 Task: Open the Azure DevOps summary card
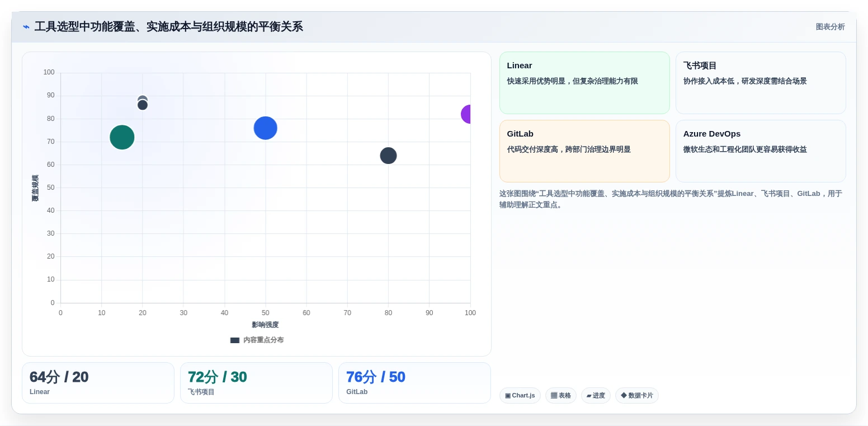pos(761,151)
